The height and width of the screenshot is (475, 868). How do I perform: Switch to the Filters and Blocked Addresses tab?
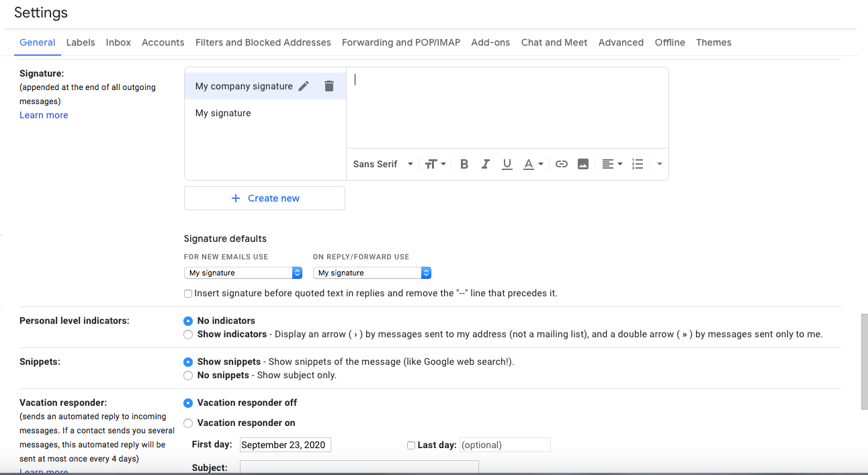click(x=263, y=42)
